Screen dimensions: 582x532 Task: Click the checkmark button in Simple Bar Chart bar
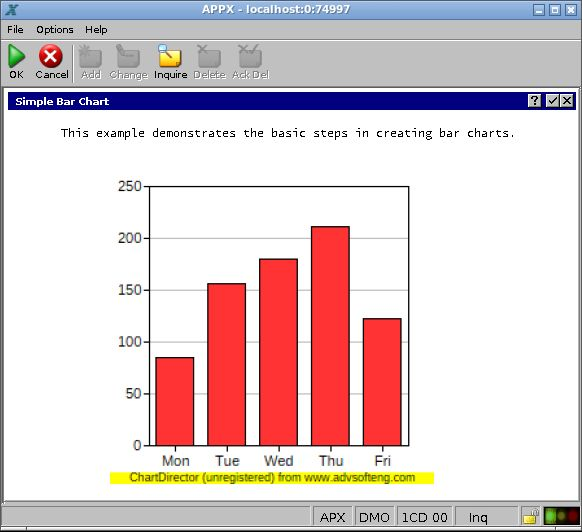[553, 101]
